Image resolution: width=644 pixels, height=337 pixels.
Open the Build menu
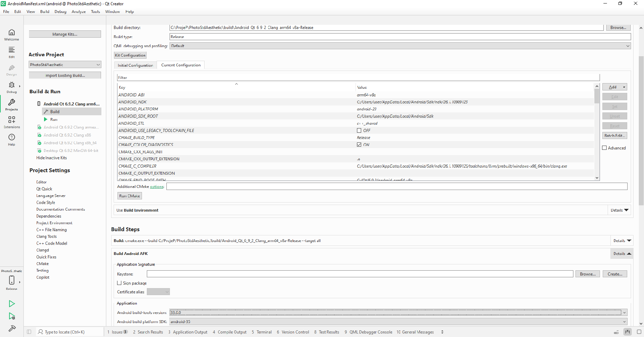45,12
